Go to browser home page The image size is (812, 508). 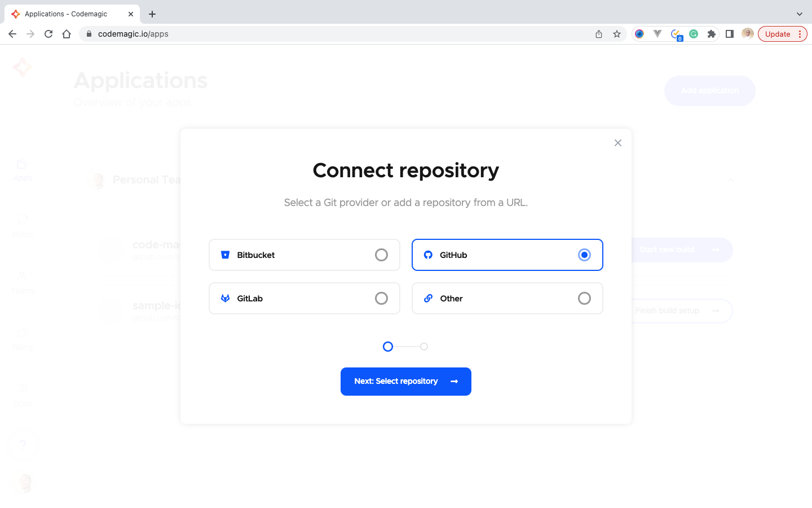[67, 34]
